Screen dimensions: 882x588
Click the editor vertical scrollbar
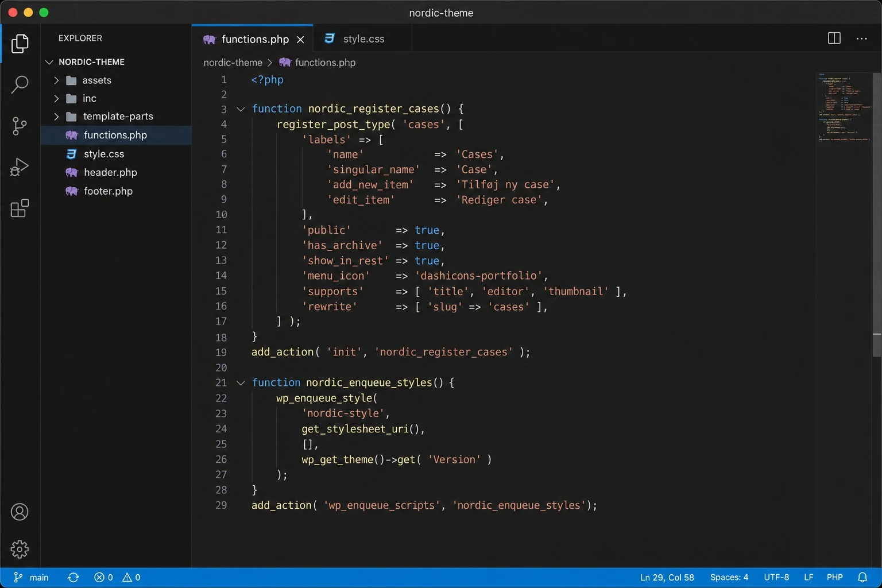tap(877, 215)
